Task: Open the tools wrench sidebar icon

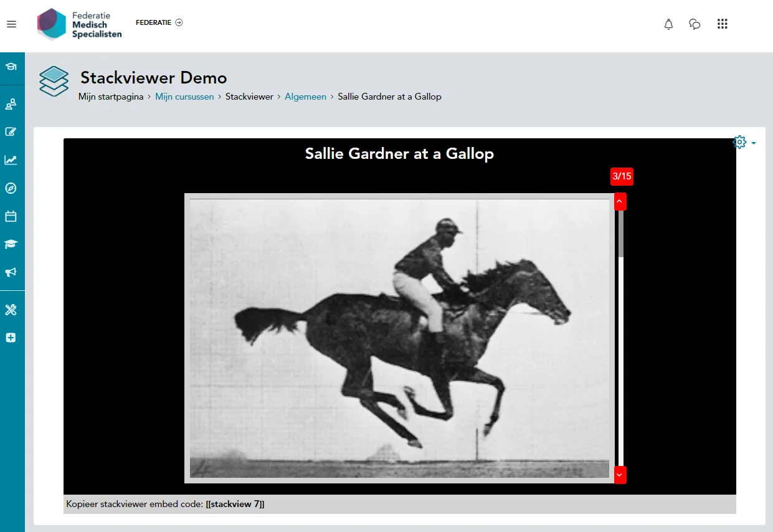Action: [11, 310]
